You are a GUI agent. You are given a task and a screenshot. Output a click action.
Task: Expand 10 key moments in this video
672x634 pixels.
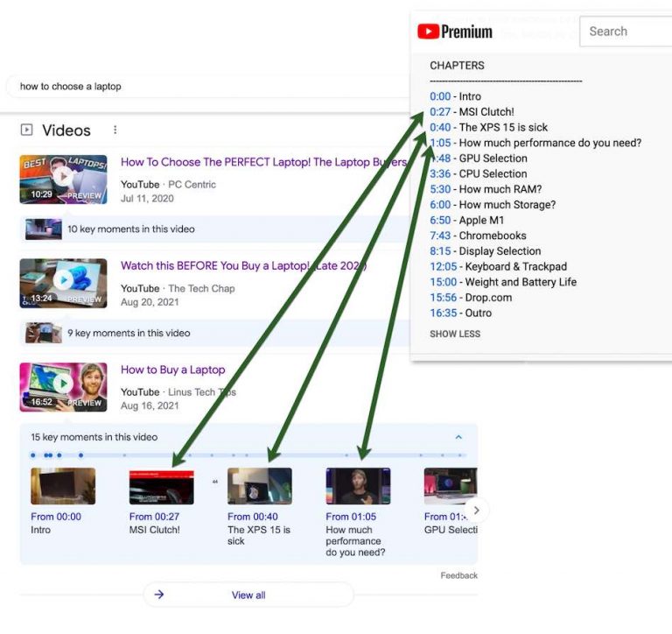click(x=216, y=229)
